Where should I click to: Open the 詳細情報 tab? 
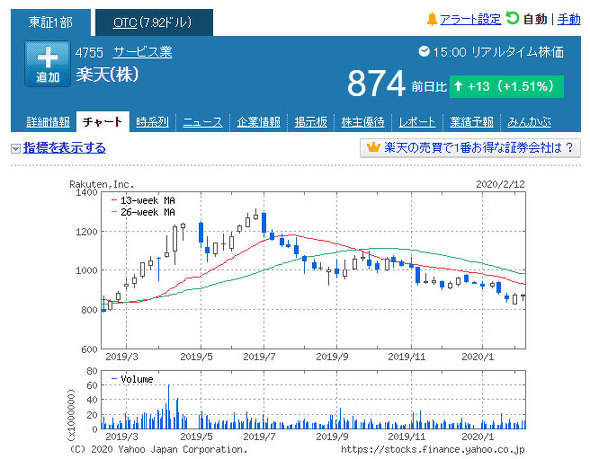click(48, 122)
